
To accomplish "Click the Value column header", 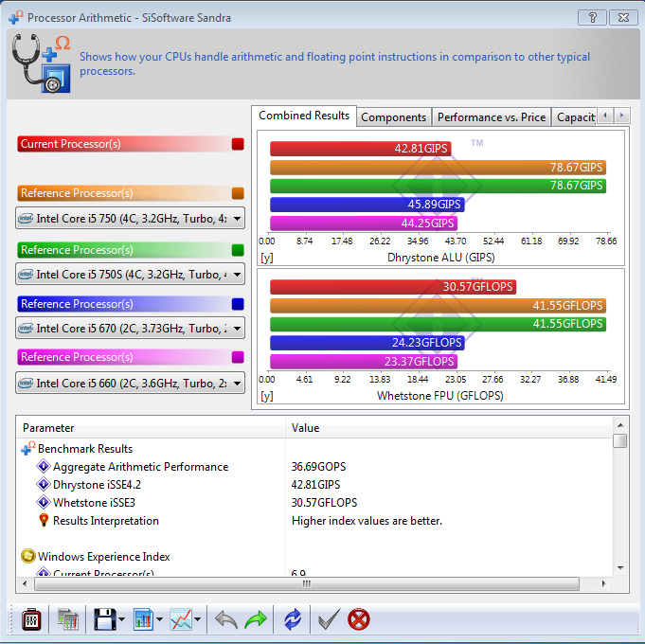I will tap(448, 428).
